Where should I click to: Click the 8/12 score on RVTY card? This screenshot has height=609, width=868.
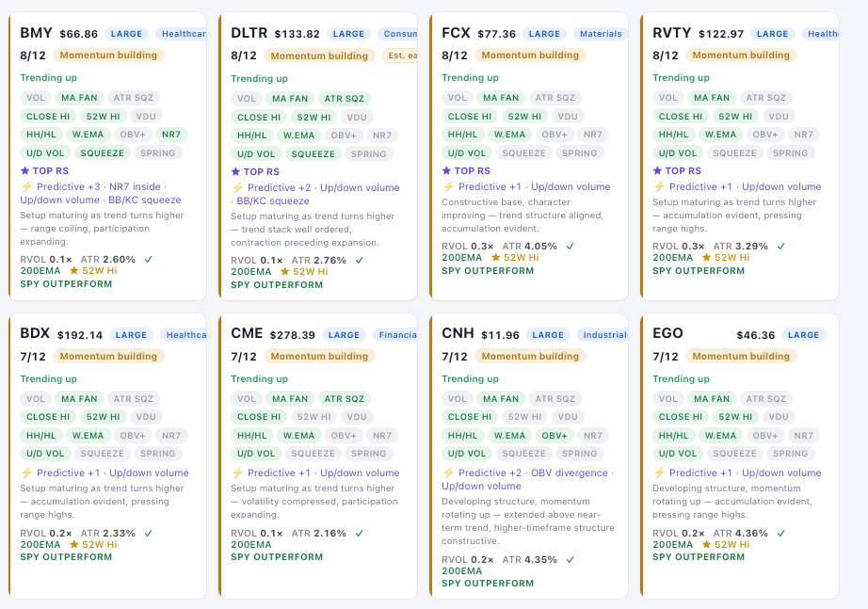[666, 56]
